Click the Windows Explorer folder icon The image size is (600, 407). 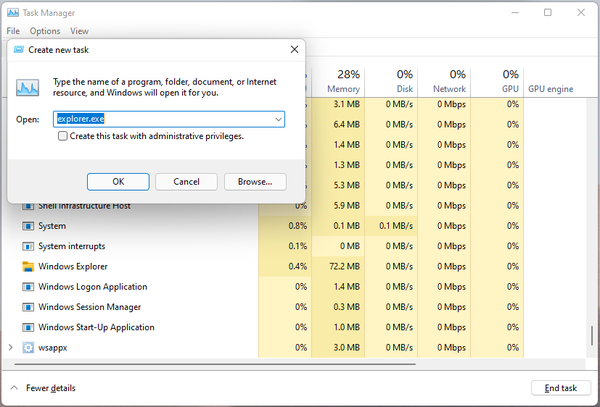pyautogui.click(x=28, y=267)
